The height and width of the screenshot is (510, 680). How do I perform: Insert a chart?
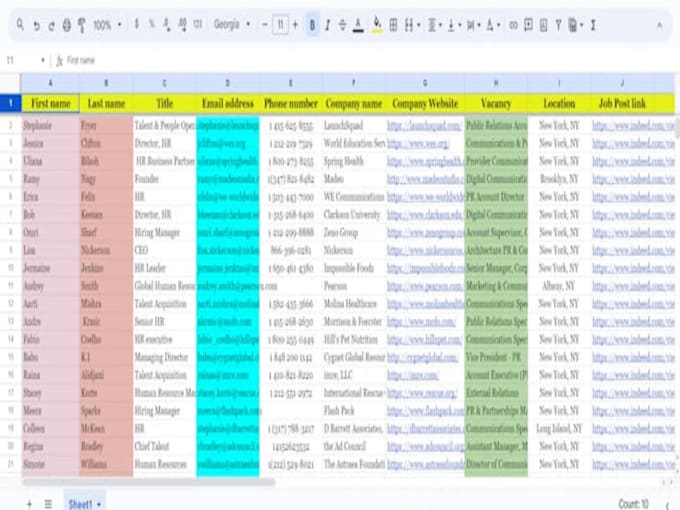tap(543, 25)
